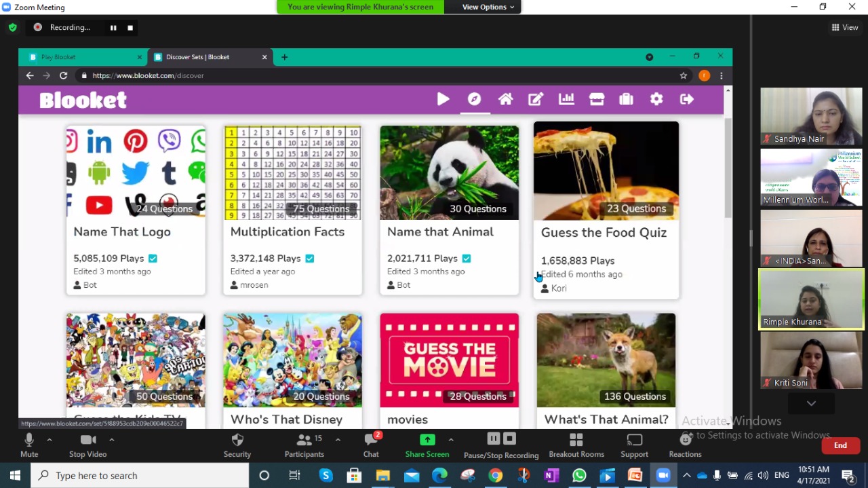
Task: Close the Play Blooket tab
Action: point(140,57)
